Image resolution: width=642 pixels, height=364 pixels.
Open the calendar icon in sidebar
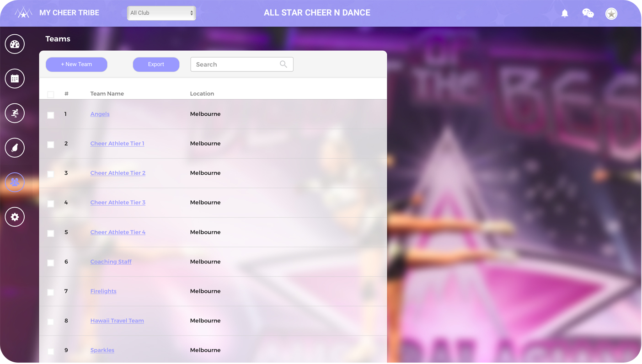(15, 79)
